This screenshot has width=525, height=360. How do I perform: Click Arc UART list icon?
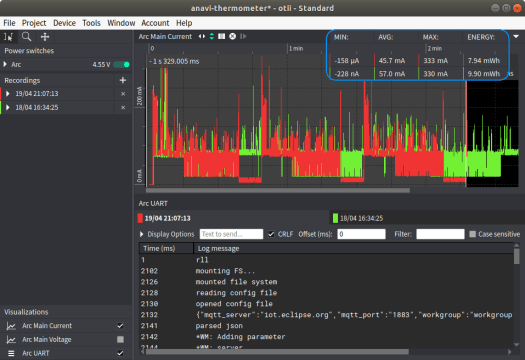(x=11, y=353)
